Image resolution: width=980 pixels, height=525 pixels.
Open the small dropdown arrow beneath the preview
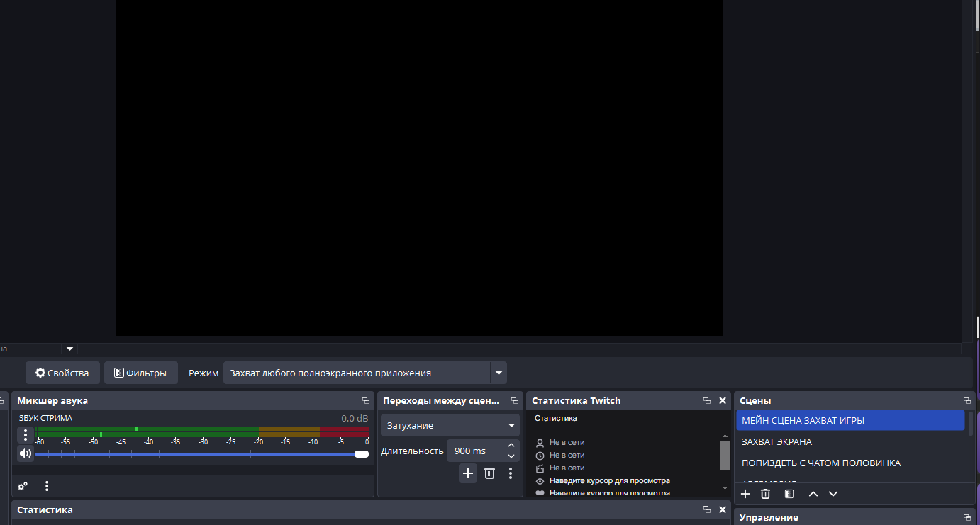pos(69,349)
